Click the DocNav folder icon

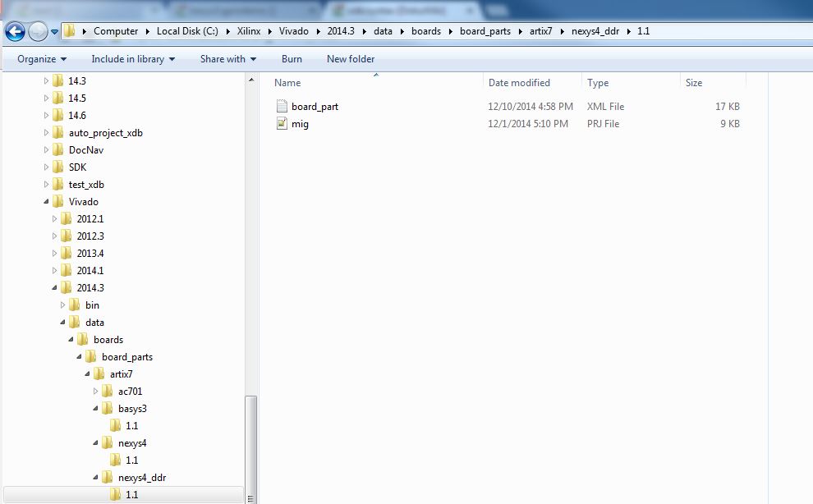pos(58,150)
